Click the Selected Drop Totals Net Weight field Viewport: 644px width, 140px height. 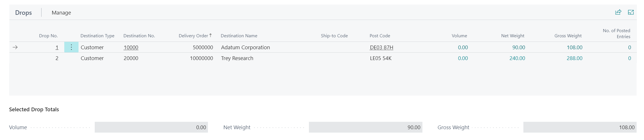coord(365,127)
